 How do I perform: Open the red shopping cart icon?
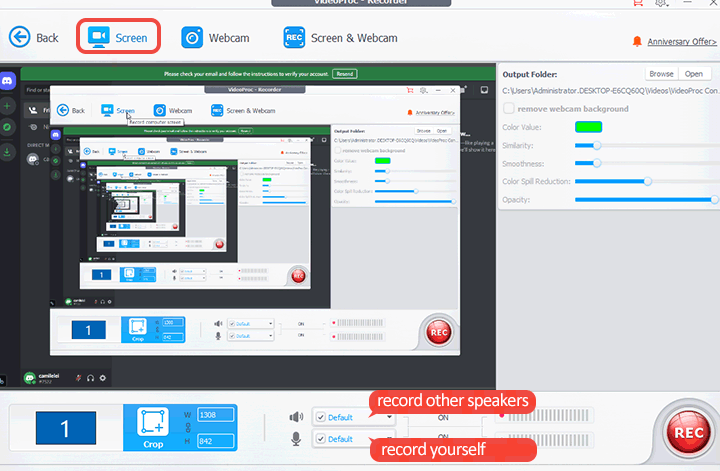(x=638, y=3)
